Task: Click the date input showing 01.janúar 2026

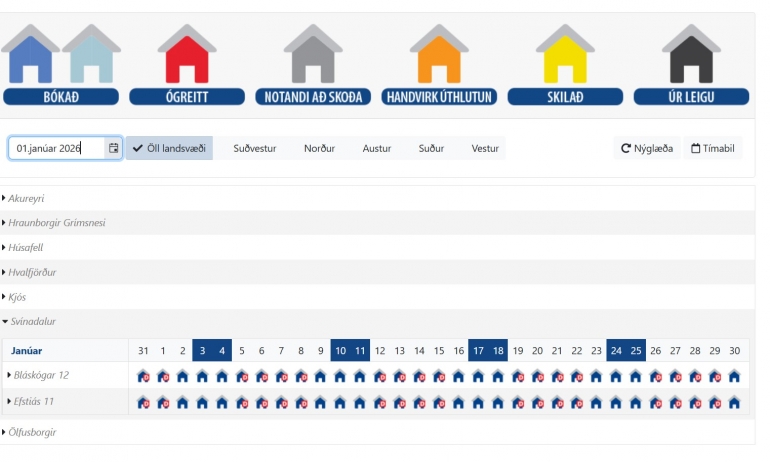Action: coord(58,148)
